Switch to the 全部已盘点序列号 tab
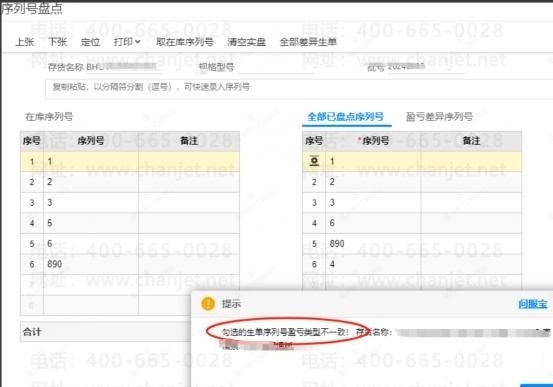The width and height of the screenshot is (553, 387). pyautogui.click(x=346, y=117)
